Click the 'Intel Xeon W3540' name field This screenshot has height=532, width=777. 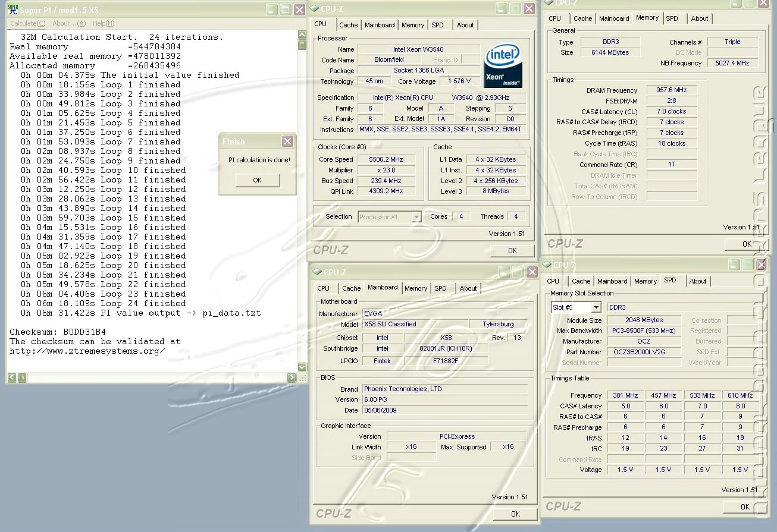(x=418, y=49)
